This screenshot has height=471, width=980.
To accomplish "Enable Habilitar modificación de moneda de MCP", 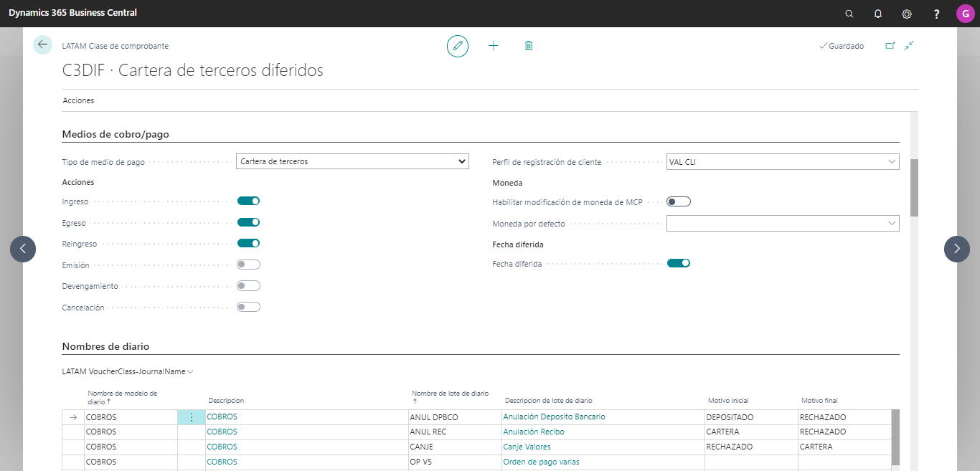I will coord(679,201).
